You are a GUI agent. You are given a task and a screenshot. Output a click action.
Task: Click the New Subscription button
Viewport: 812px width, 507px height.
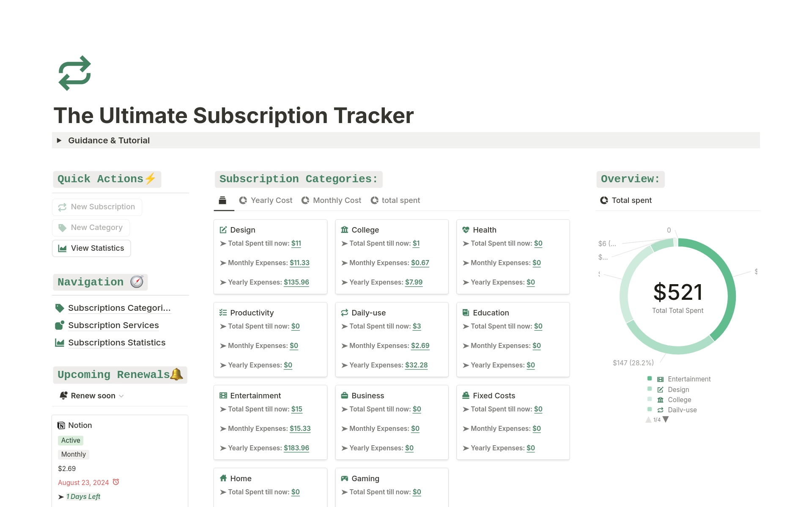click(x=97, y=207)
